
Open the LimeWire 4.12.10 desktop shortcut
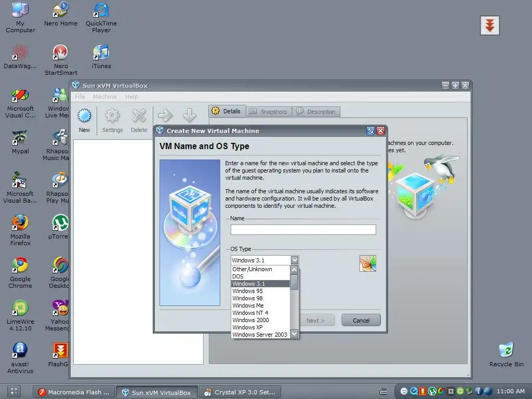tap(20, 316)
